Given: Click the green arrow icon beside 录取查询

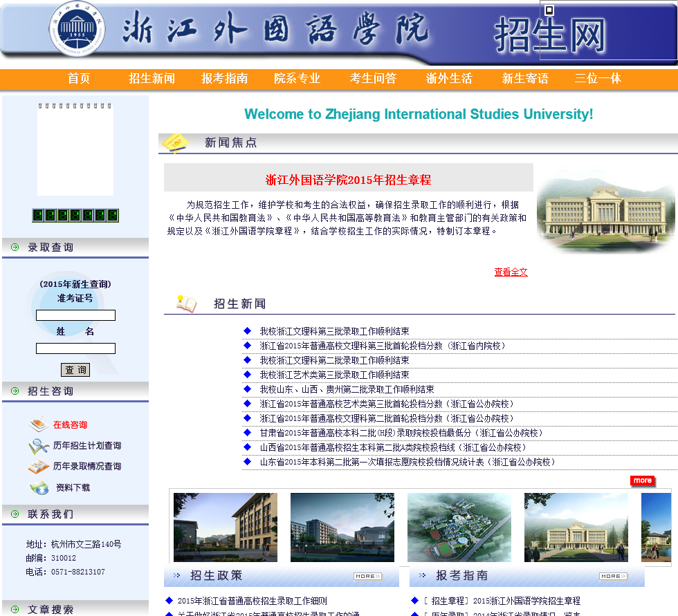Looking at the screenshot, I should click(15, 247).
